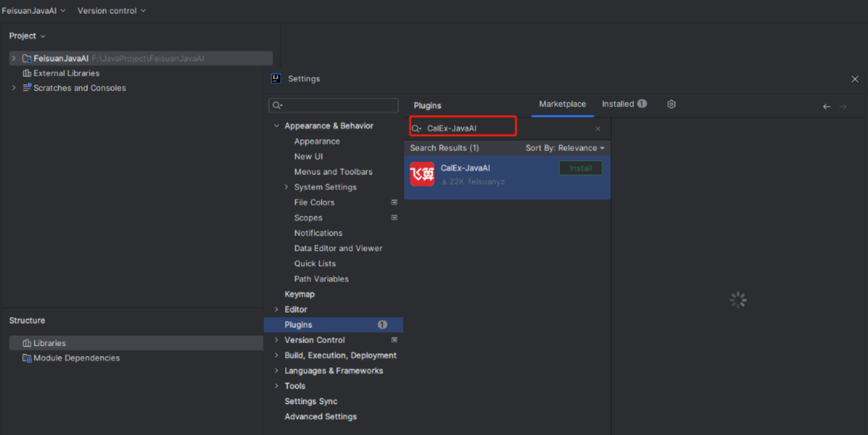868x435 pixels.
Task: Click the Scopes project-level icon
Action: (x=394, y=218)
